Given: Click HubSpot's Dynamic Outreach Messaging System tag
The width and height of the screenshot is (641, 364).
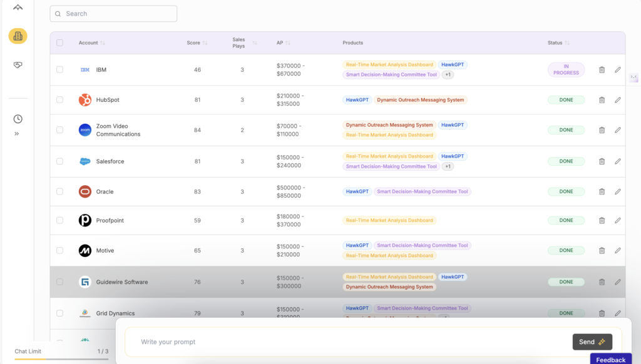Looking at the screenshot, I should click(420, 99).
